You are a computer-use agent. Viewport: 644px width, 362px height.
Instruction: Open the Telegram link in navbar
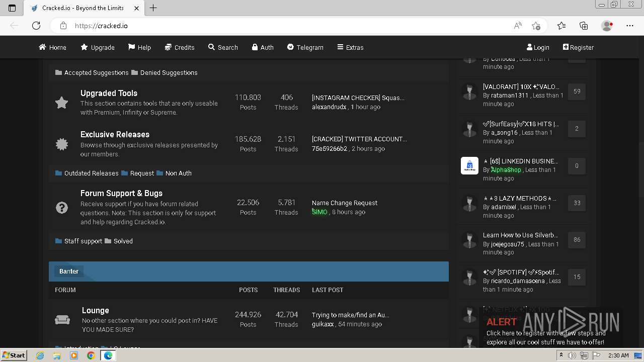click(305, 47)
